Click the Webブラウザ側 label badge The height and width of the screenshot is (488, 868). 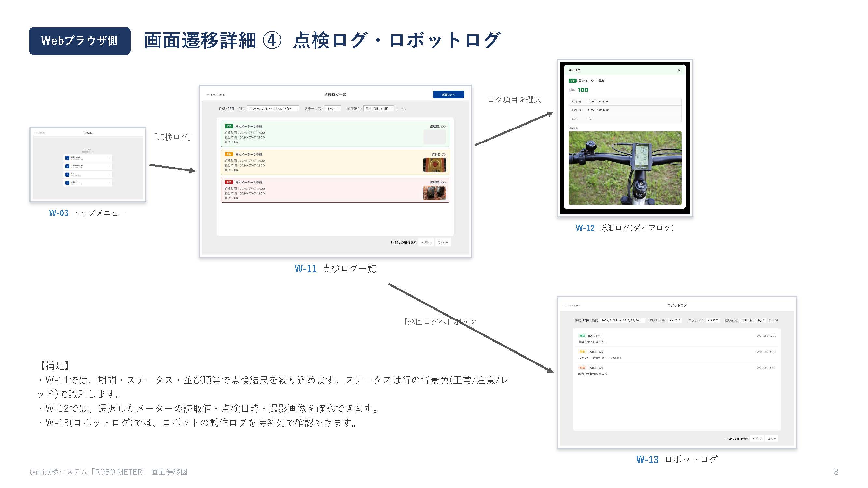[x=80, y=41]
